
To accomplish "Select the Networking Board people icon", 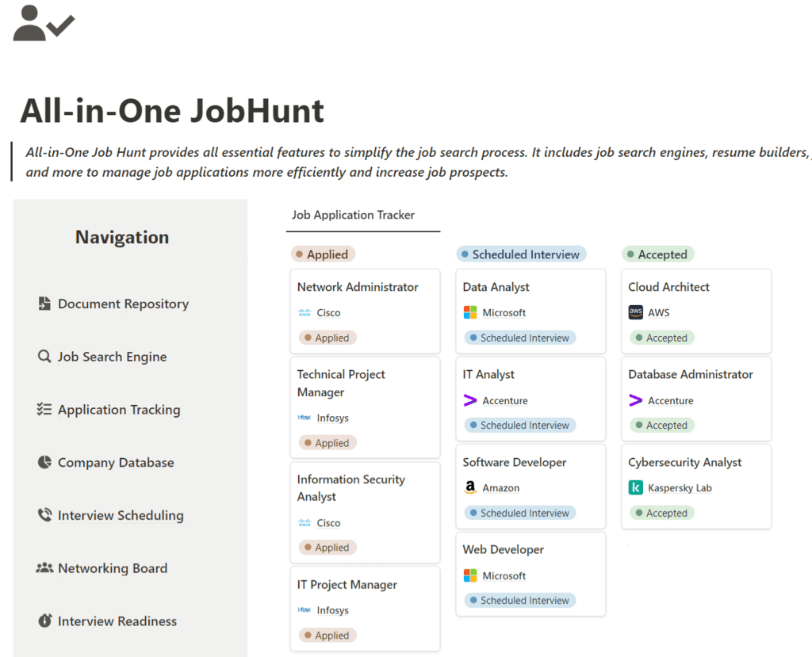I will [45, 568].
